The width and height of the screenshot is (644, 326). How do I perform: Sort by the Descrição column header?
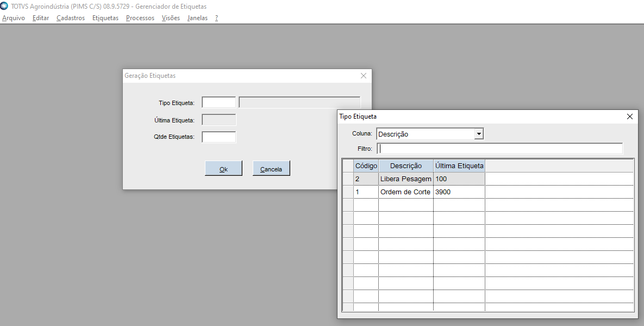coord(406,165)
